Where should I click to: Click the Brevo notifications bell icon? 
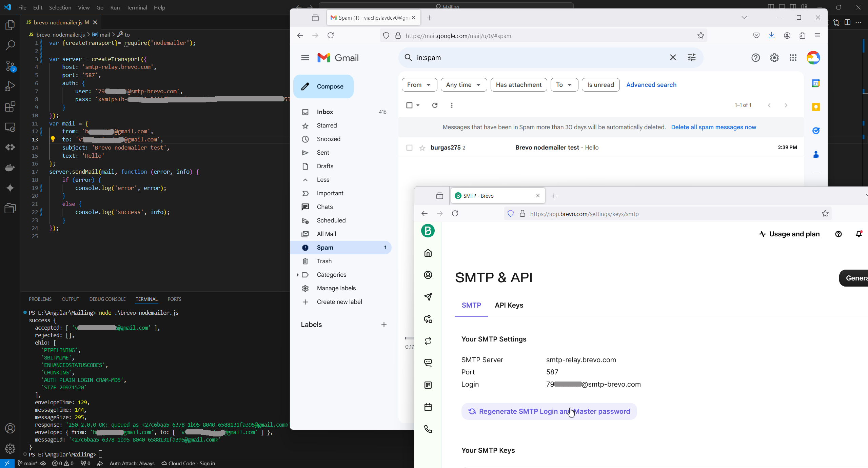coord(859,234)
